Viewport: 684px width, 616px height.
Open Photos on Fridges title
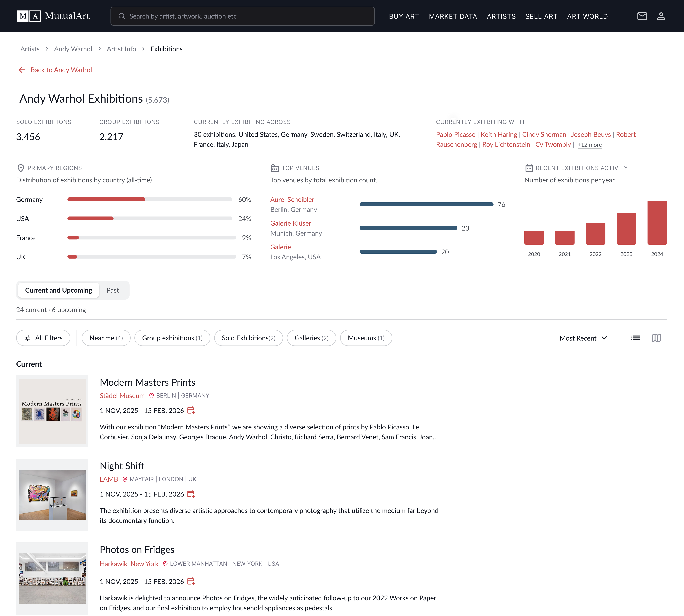(x=137, y=549)
